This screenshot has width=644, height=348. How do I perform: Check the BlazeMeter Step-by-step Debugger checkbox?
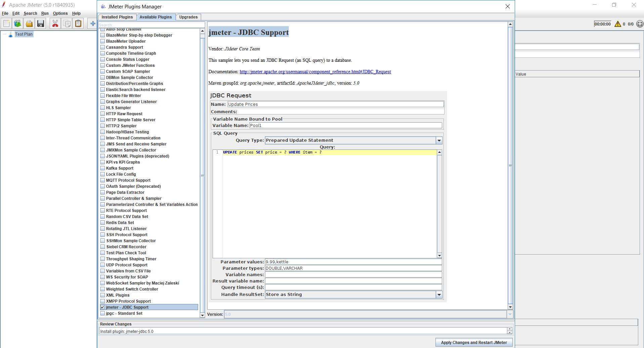[103, 35]
